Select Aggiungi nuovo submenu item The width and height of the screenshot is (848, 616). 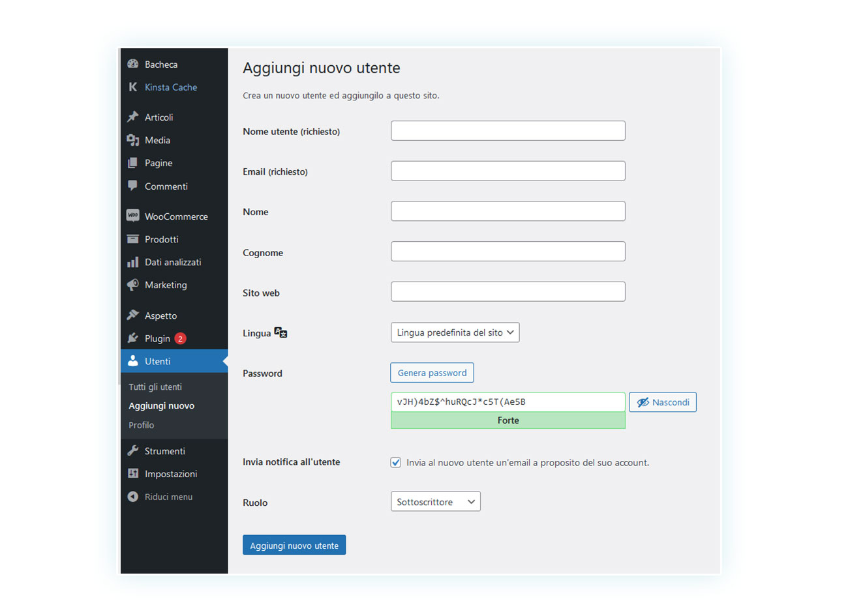point(162,405)
